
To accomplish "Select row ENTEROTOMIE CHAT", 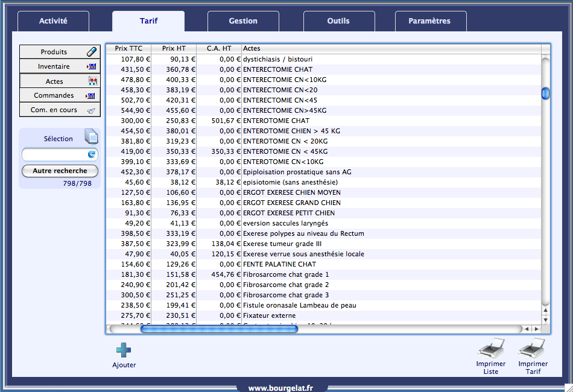I will [323, 121].
